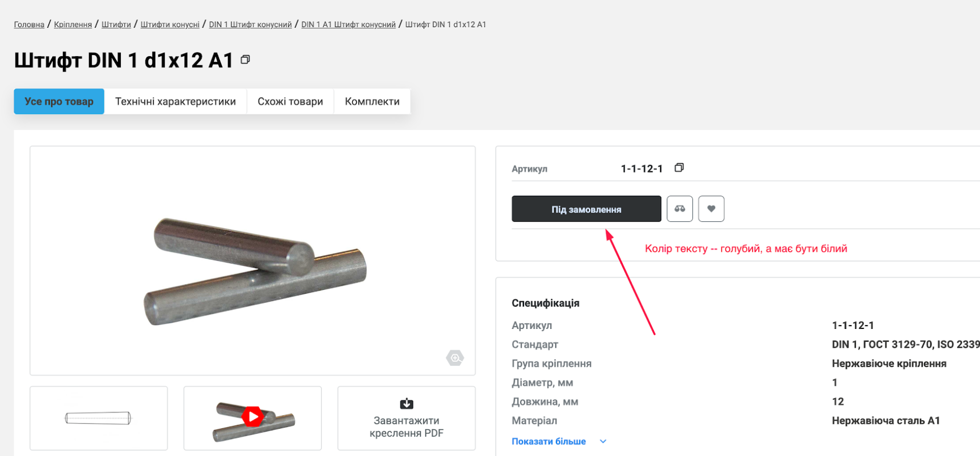980x456 pixels.
Task: Copy article number 1-1-12-1
Action: (679, 168)
